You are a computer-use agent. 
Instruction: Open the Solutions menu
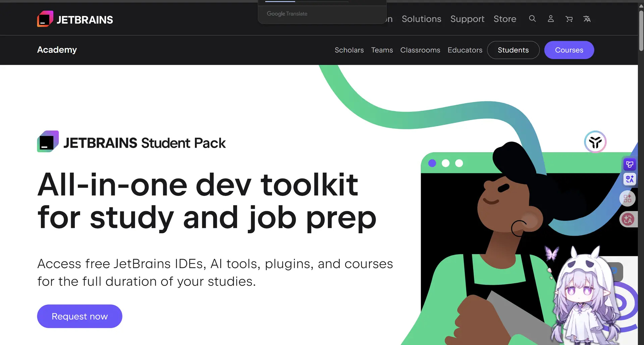[x=422, y=19]
